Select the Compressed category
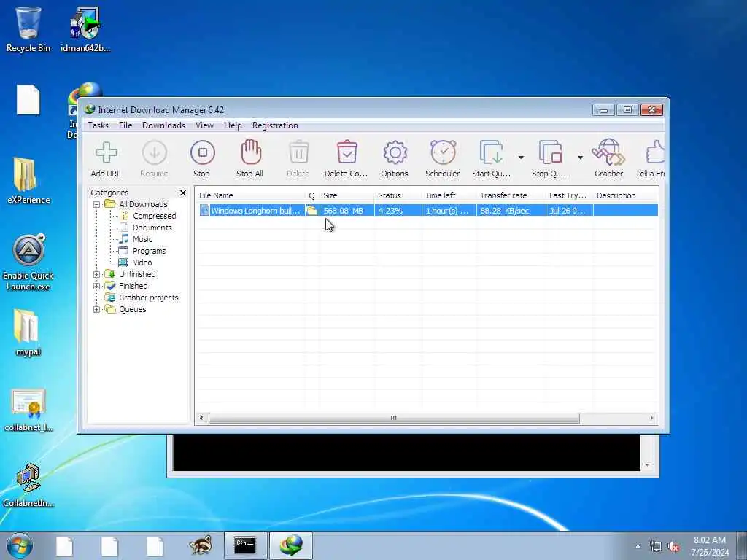 click(155, 216)
